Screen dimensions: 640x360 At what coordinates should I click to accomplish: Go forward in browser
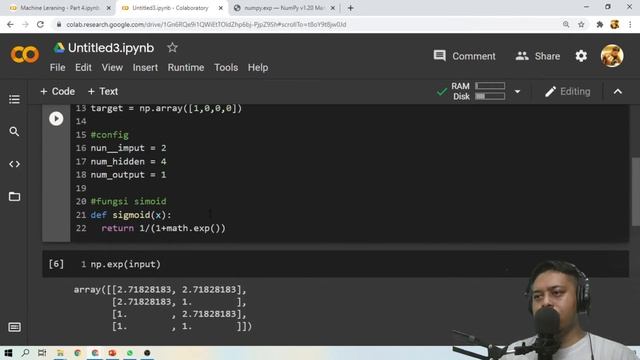click(x=25, y=24)
